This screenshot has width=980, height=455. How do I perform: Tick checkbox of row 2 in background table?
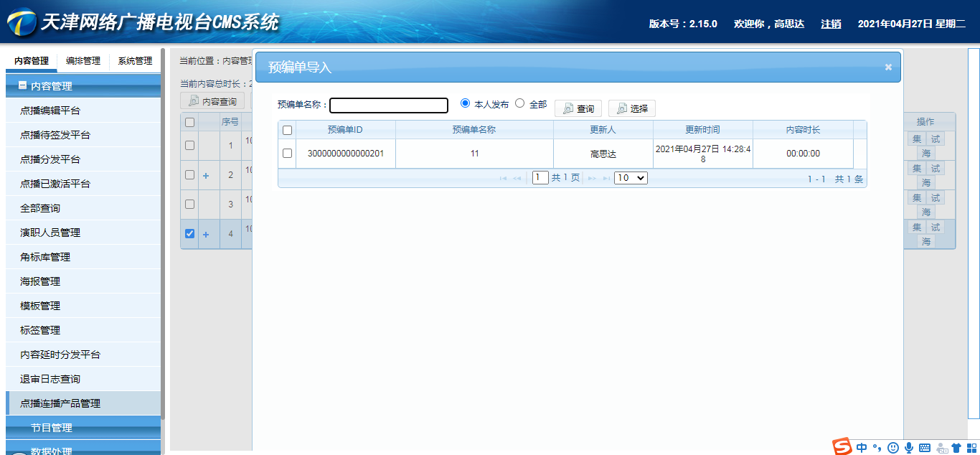(x=189, y=174)
